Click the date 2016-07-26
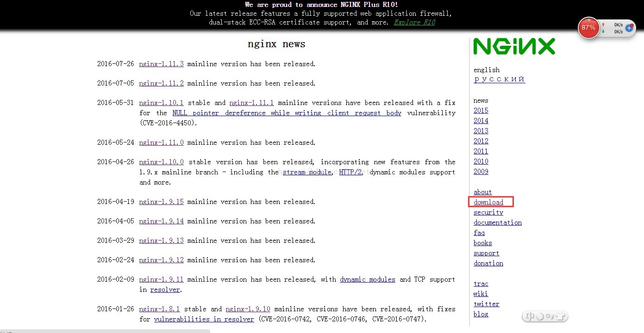 (116, 64)
